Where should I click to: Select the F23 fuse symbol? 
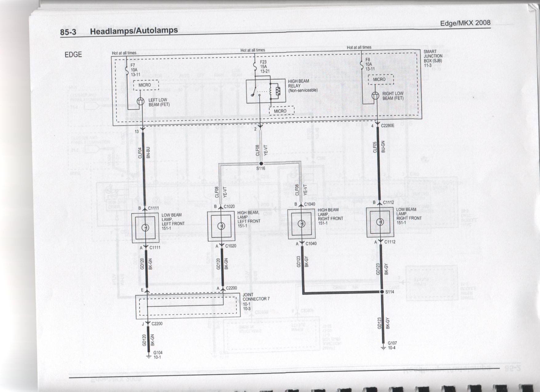point(255,66)
